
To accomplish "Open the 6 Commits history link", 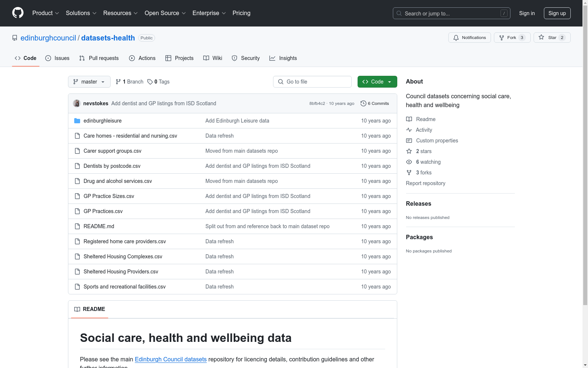I will [375, 103].
